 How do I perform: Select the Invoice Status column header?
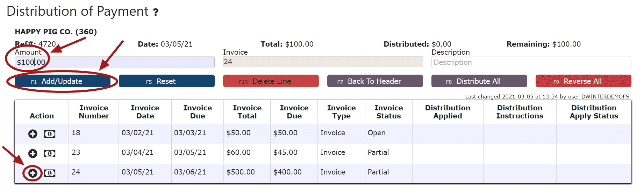389,112
